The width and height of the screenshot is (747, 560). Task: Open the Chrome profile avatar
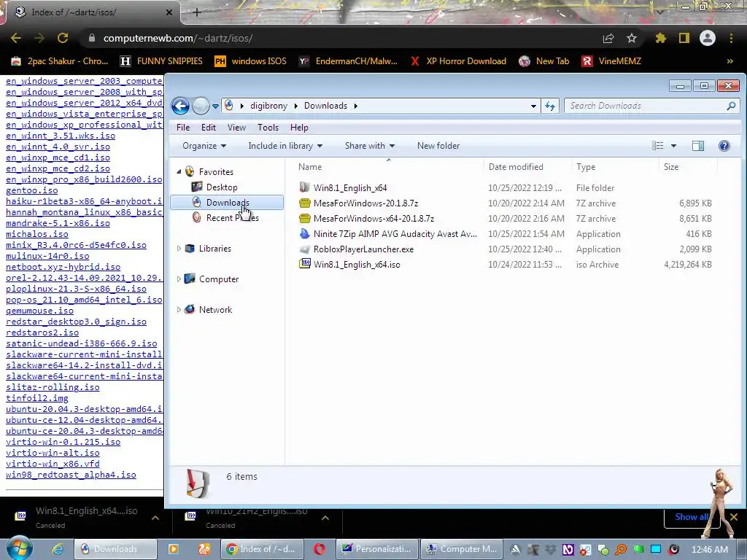click(708, 38)
